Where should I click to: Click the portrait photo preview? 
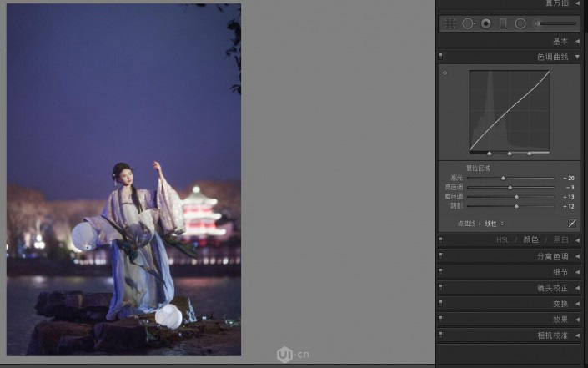pos(123,179)
